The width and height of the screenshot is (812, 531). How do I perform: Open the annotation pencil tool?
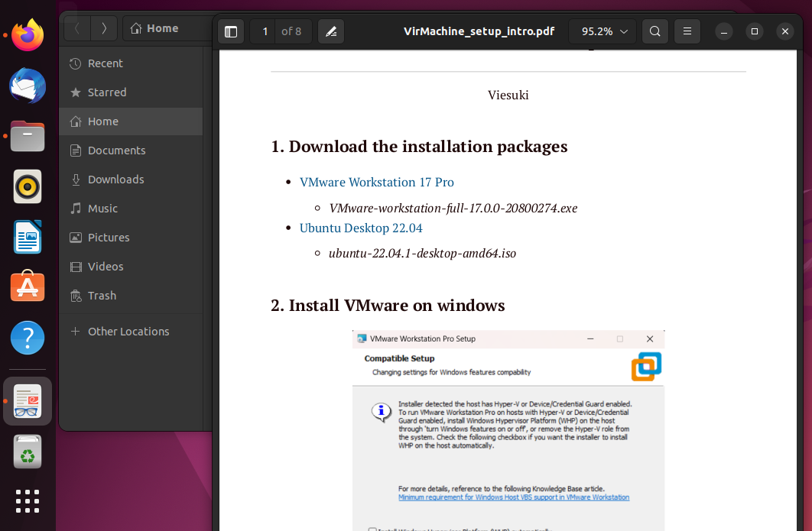[x=331, y=31]
